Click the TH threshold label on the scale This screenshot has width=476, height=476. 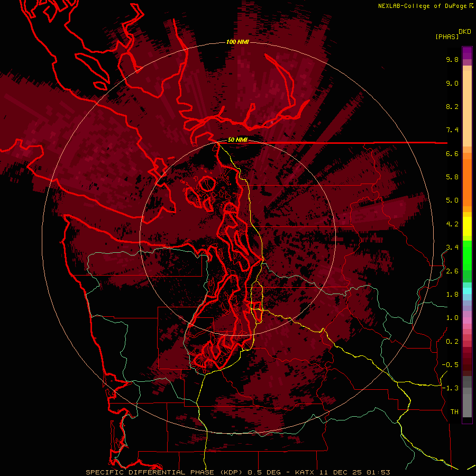tap(454, 412)
